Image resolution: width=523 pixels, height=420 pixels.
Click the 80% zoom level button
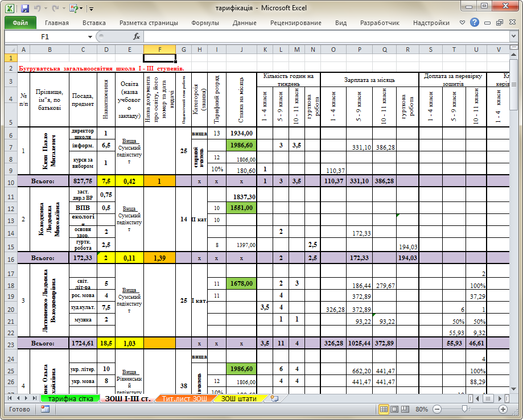pyautogui.click(x=422, y=409)
